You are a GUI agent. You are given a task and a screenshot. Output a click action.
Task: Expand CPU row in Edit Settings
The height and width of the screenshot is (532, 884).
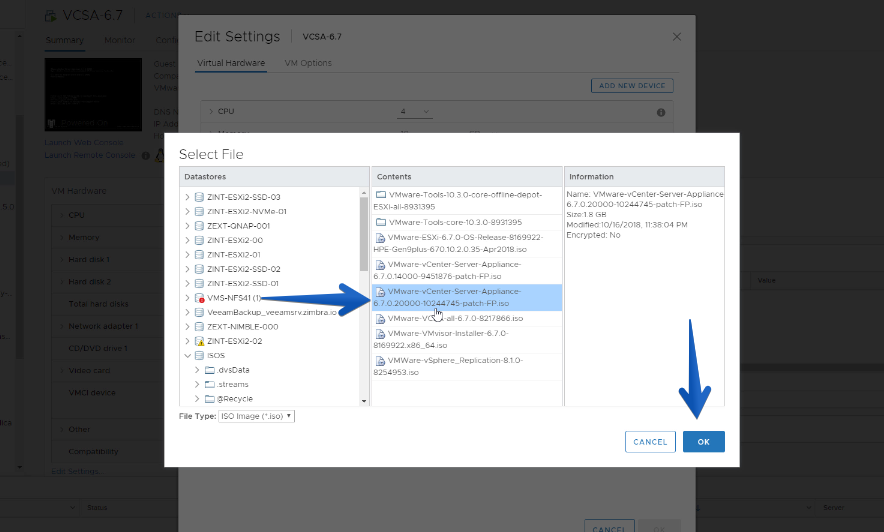211,112
